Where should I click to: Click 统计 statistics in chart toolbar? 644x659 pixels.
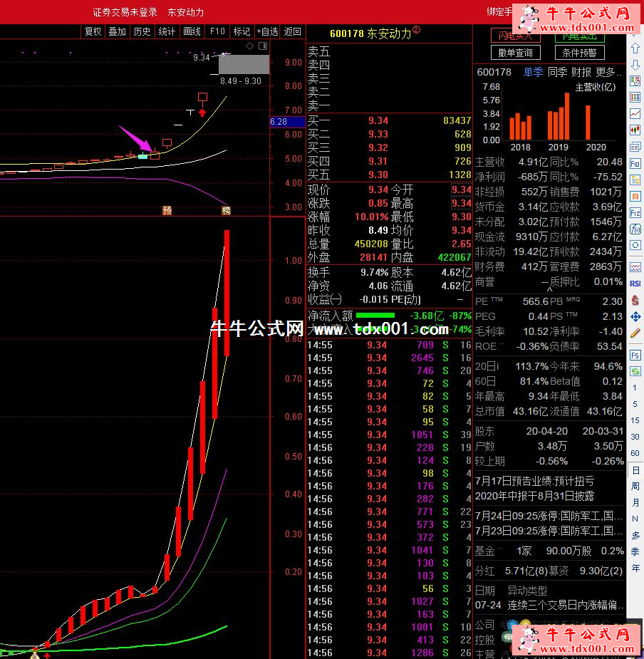point(167,31)
